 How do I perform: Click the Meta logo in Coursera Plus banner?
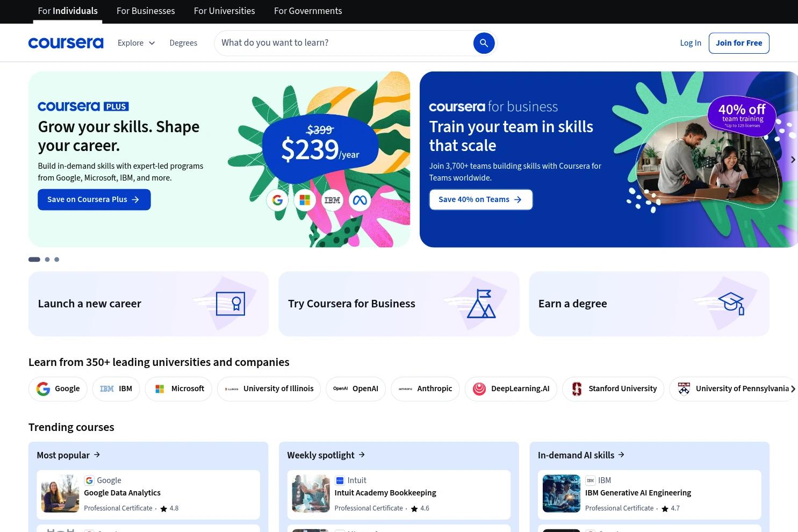pyautogui.click(x=360, y=200)
